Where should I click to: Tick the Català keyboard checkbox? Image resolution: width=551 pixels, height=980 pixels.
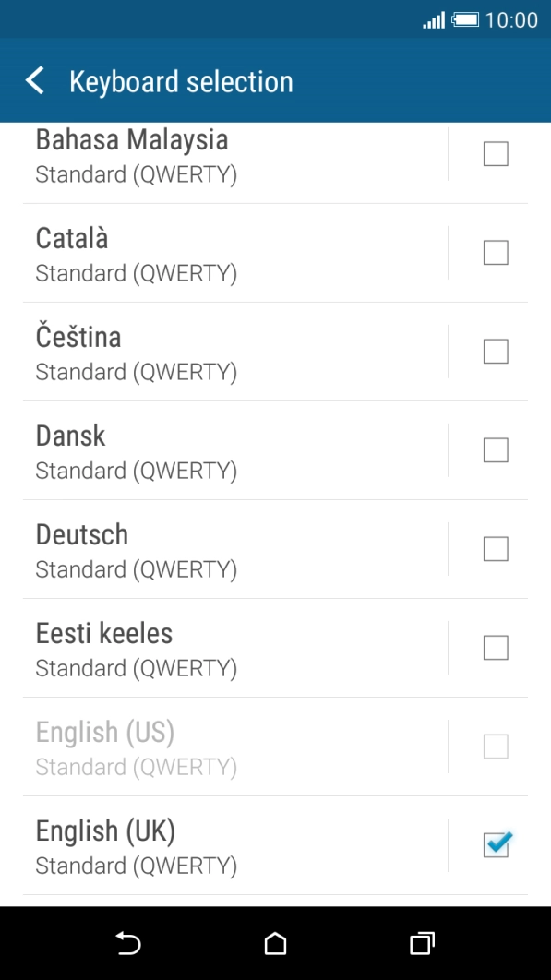pos(495,252)
